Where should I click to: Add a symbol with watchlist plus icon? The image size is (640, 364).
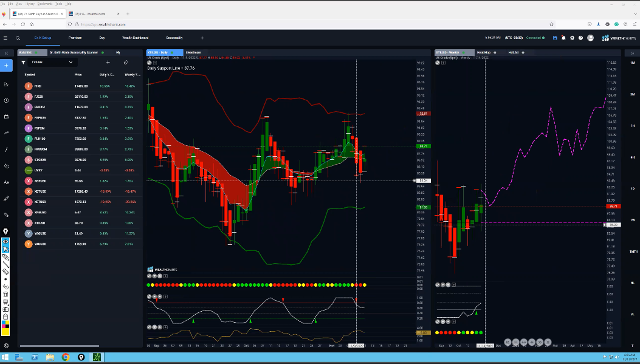(108, 63)
